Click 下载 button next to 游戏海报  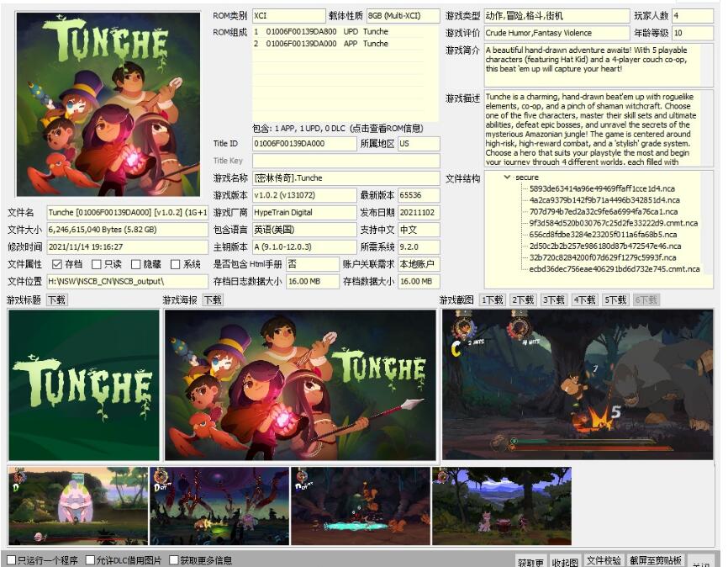click(214, 300)
